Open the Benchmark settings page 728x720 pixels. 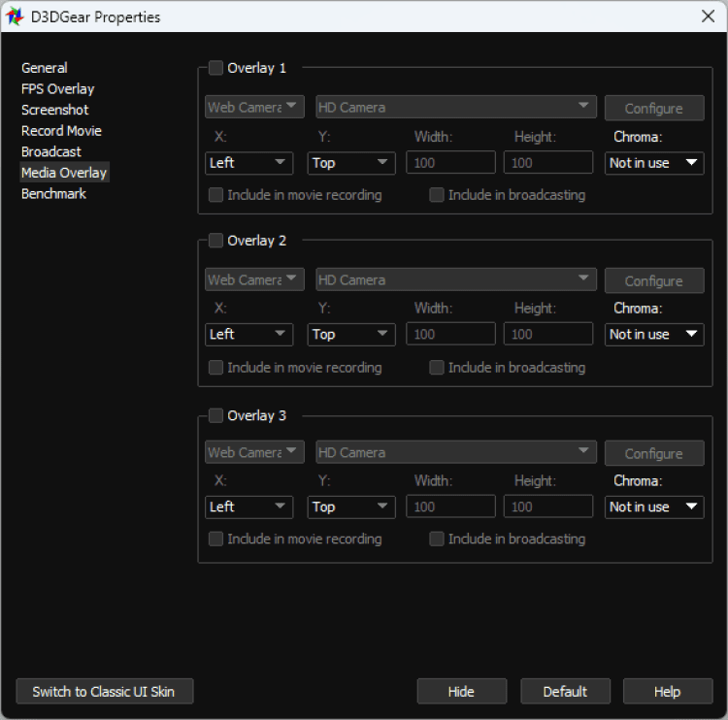tap(53, 193)
